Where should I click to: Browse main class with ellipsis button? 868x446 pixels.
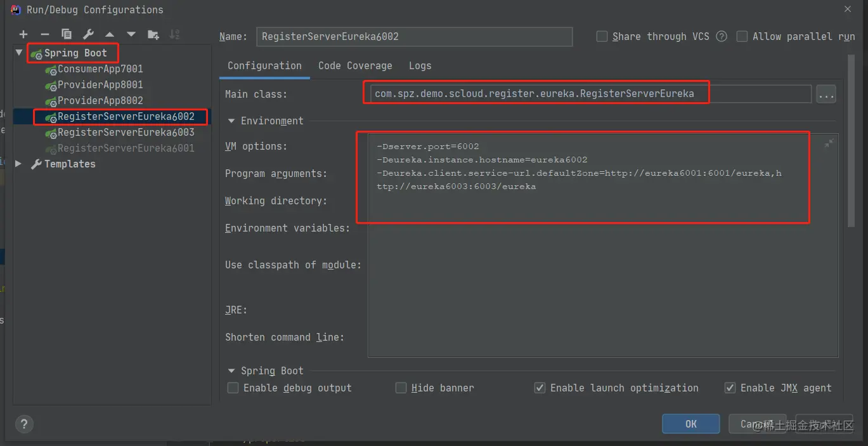(x=826, y=94)
